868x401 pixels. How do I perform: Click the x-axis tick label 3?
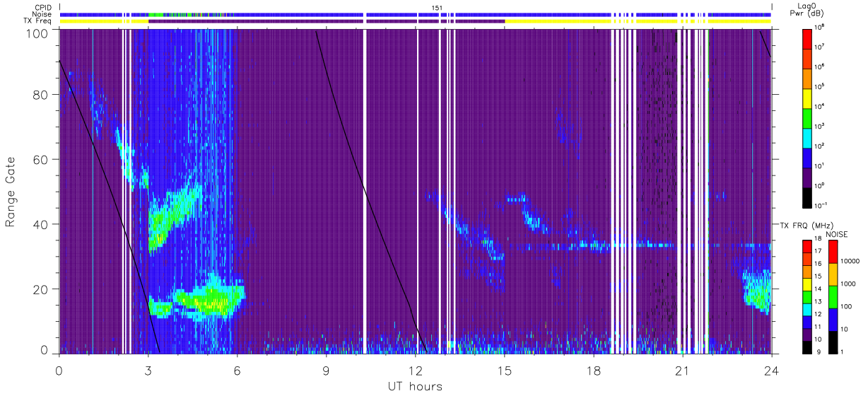point(148,371)
